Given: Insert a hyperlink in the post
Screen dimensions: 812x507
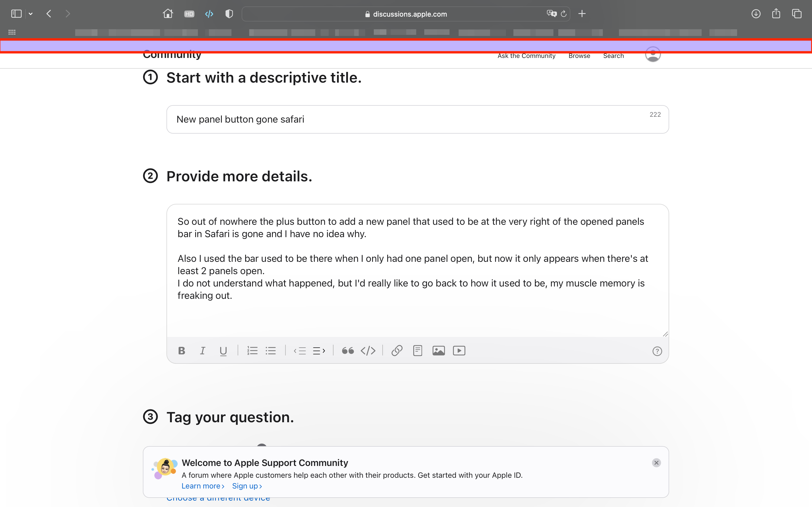Looking at the screenshot, I should pos(397,351).
